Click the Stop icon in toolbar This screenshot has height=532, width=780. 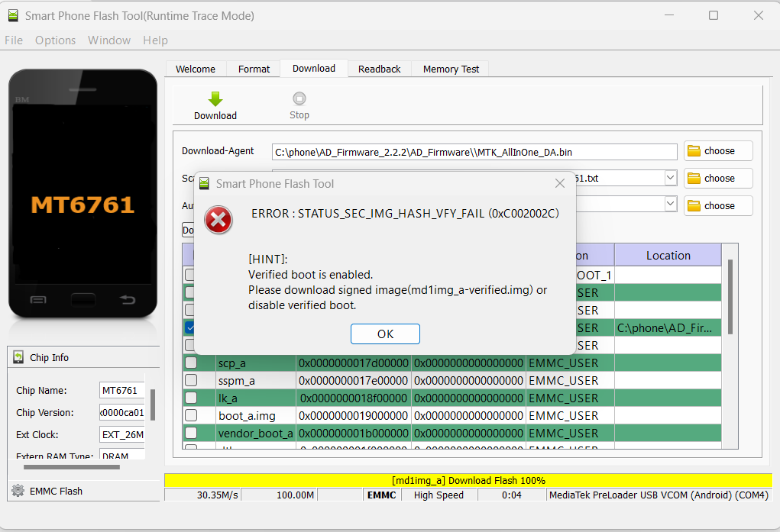tap(299, 99)
